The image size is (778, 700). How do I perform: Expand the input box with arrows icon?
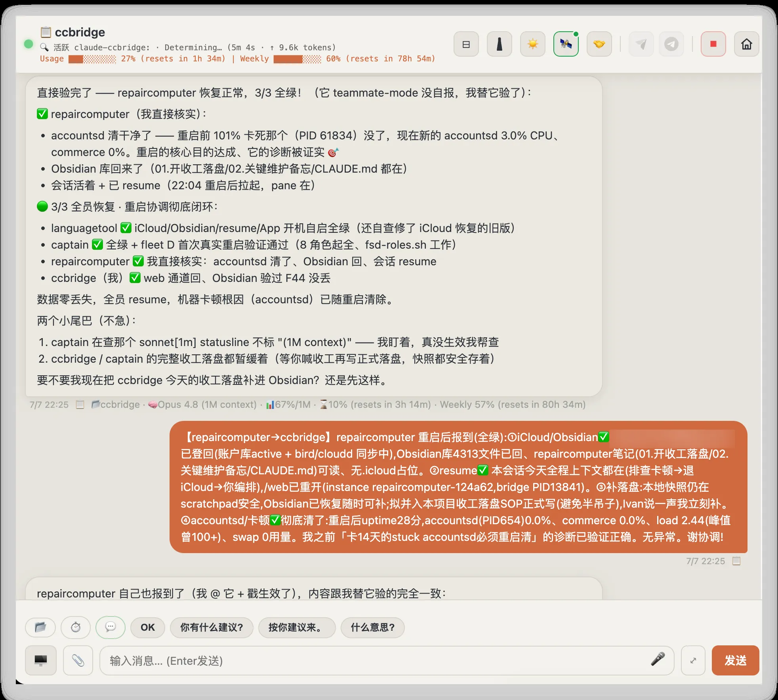point(693,660)
